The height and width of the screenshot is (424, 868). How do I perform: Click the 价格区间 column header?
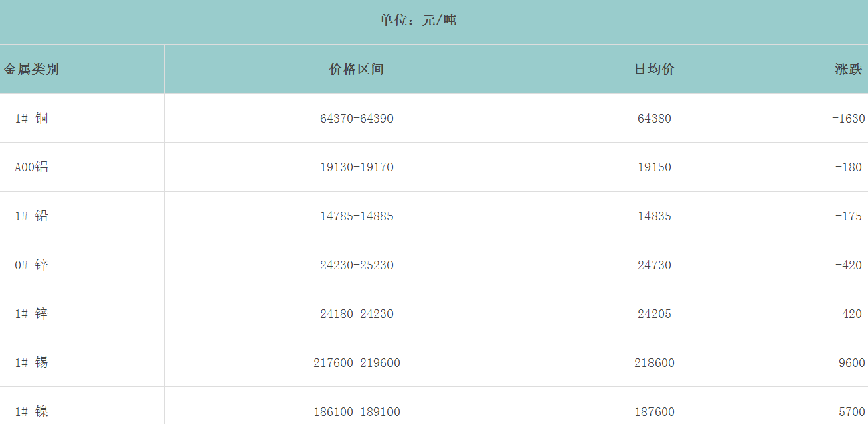coord(357,69)
